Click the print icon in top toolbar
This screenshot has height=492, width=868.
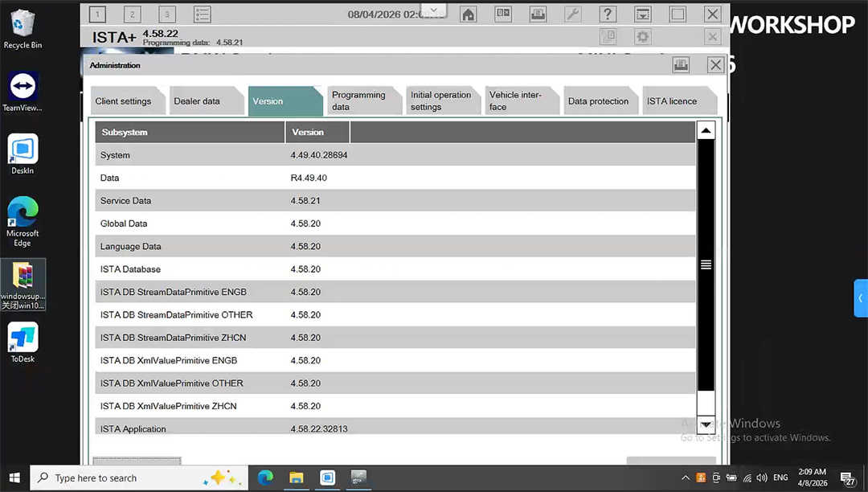point(538,14)
